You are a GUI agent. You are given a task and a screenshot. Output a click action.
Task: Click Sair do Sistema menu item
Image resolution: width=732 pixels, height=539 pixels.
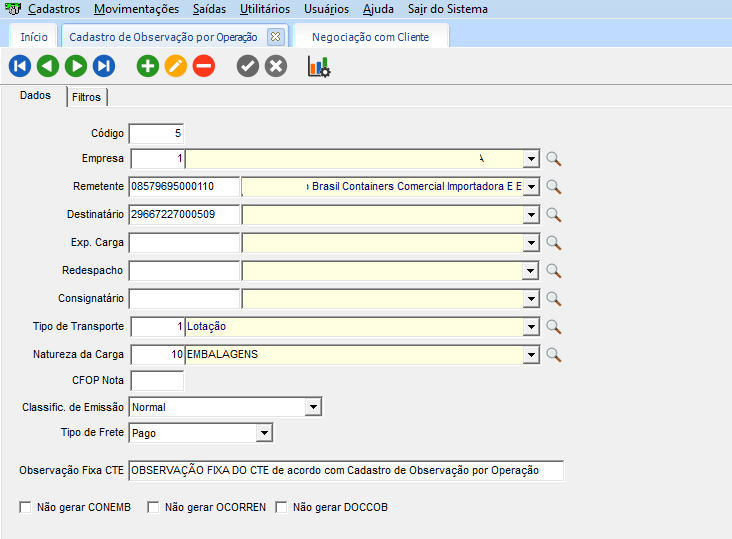click(448, 9)
